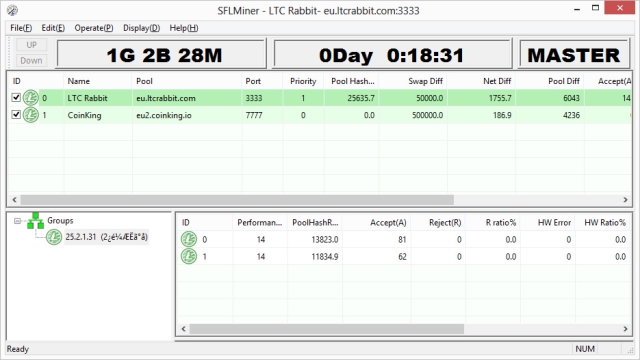Click the Swap Diff column header
The width and height of the screenshot is (640, 360).
pyautogui.click(x=413, y=81)
